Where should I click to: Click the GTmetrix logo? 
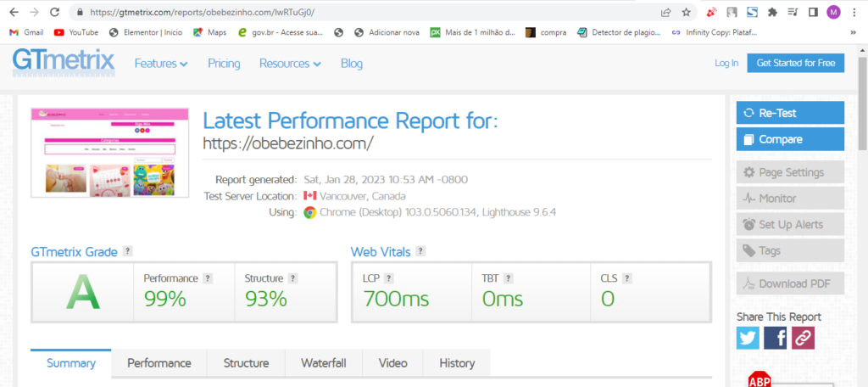tap(64, 64)
